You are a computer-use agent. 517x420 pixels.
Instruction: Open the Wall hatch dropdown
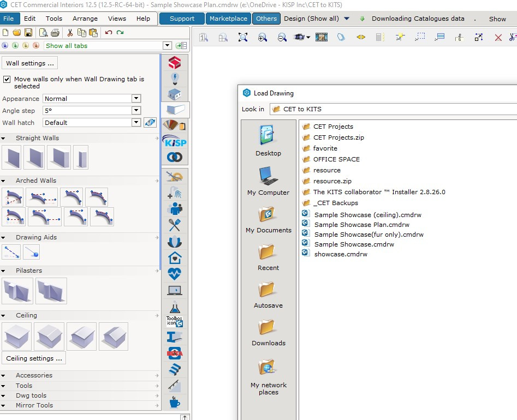tap(136, 123)
